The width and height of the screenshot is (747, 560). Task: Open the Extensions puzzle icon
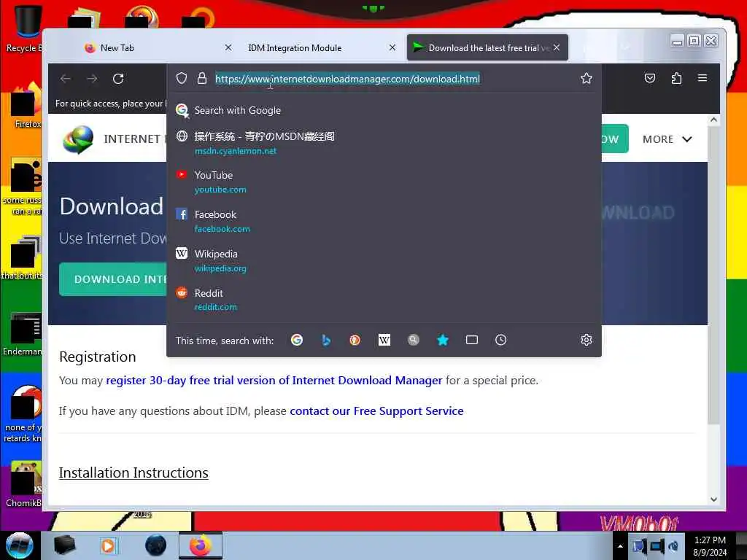[x=676, y=78]
